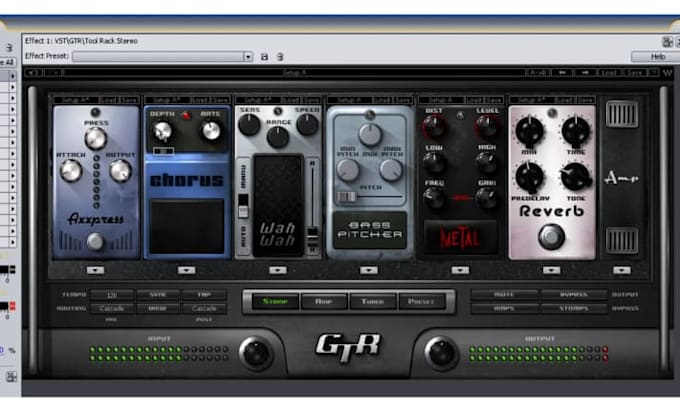Open the Cascade pre routing selector
Screen dimensions: 680x411
click(x=112, y=309)
